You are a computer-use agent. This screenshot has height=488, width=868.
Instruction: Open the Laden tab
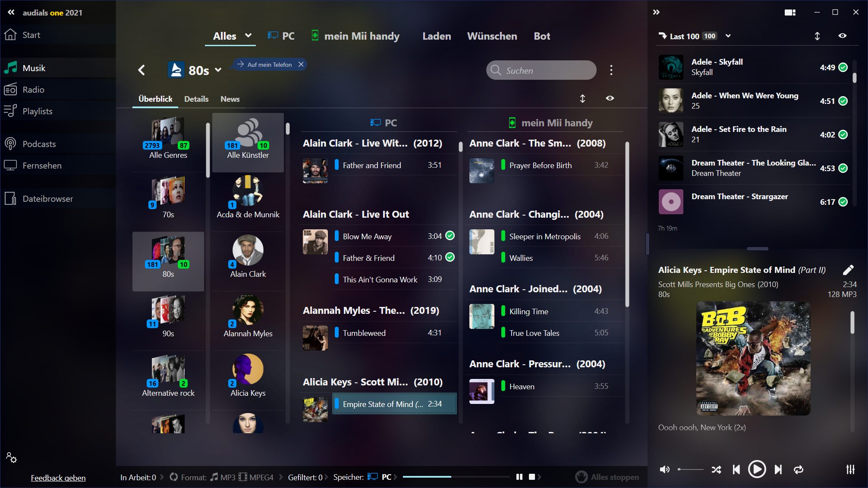pyautogui.click(x=437, y=36)
